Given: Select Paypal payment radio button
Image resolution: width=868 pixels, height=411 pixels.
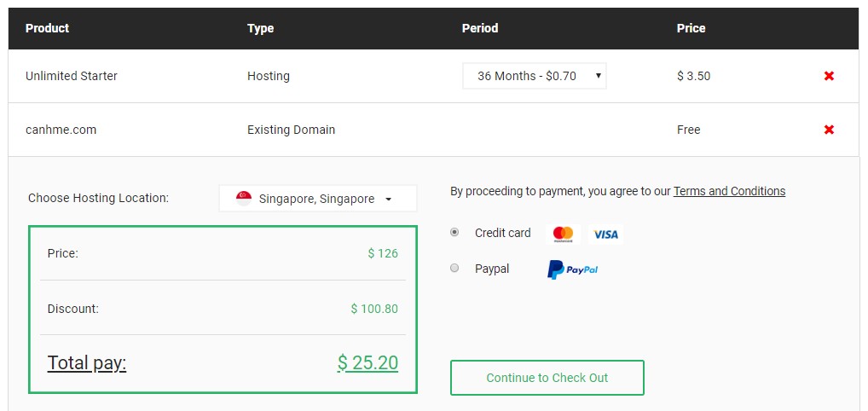Looking at the screenshot, I should [454, 268].
